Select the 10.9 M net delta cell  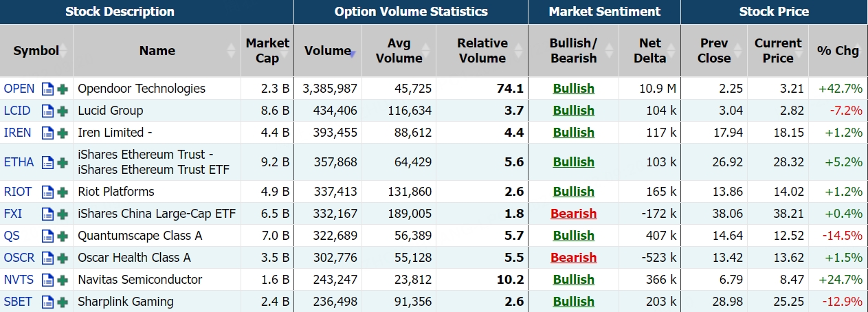click(x=650, y=89)
